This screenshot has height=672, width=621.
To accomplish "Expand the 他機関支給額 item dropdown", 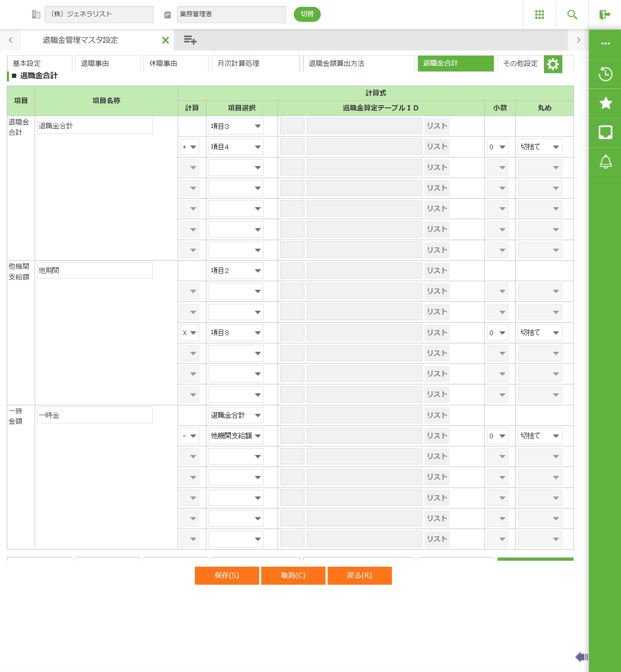I will coord(236,436).
